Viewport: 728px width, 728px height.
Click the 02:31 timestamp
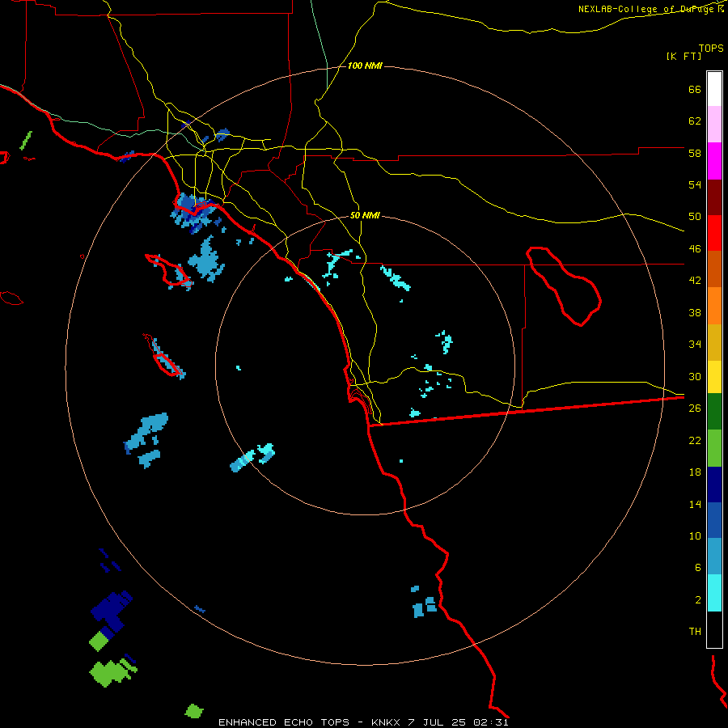click(x=491, y=722)
